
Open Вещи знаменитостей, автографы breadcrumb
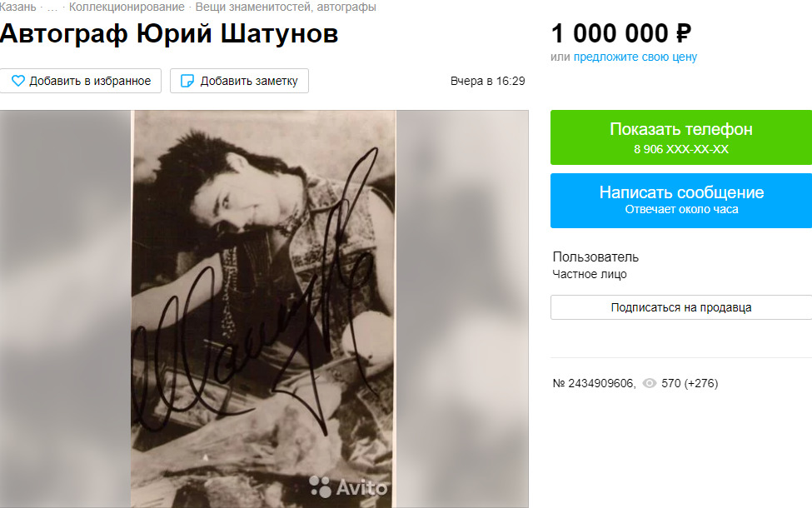point(286,7)
